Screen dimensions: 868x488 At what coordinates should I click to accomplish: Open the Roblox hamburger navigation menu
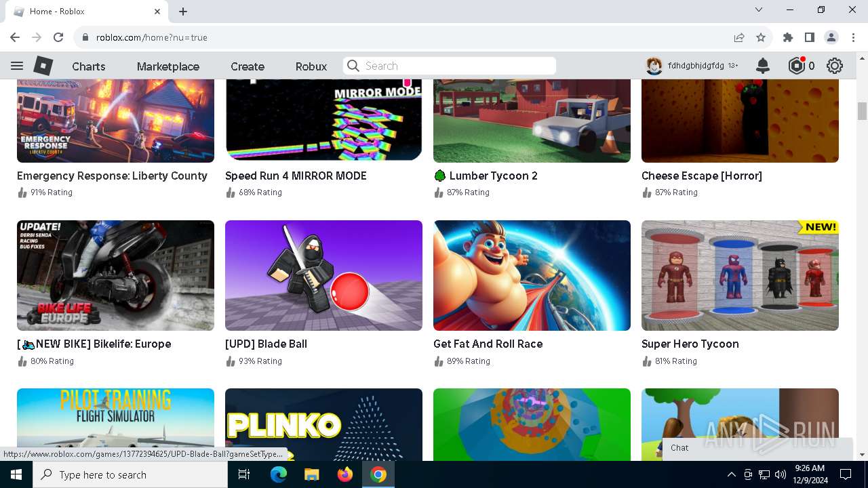coord(17,66)
